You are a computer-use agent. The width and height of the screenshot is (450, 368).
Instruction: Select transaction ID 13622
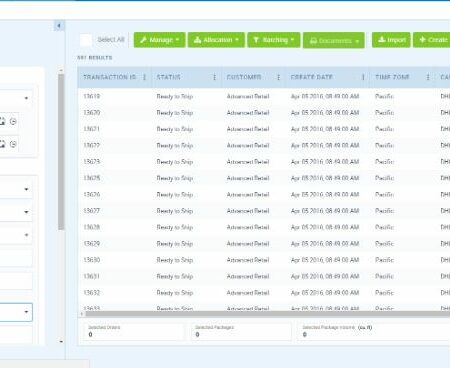92,146
